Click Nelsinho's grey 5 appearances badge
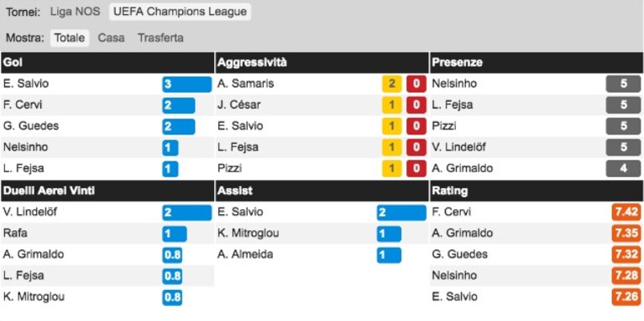 (624, 84)
